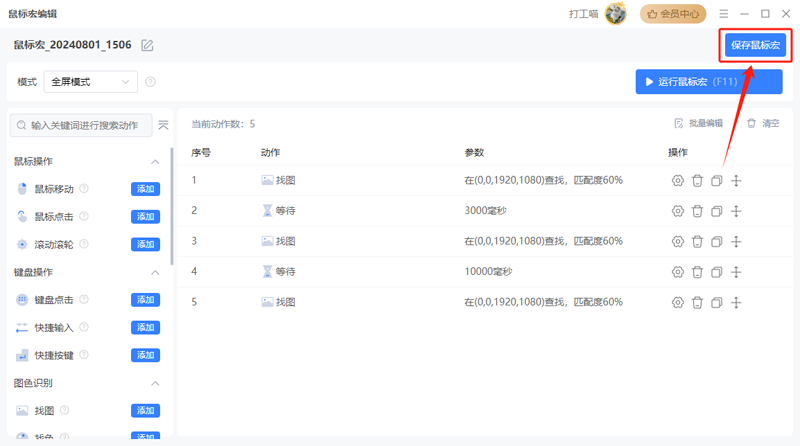Click 批量编辑 batch edit
800x446 pixels.
pos(698,123)
